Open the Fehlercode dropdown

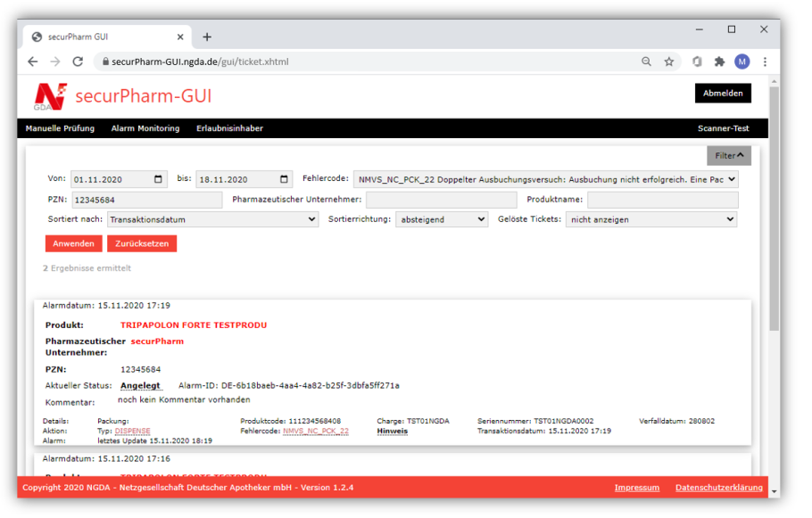click(x=545, y=179)
